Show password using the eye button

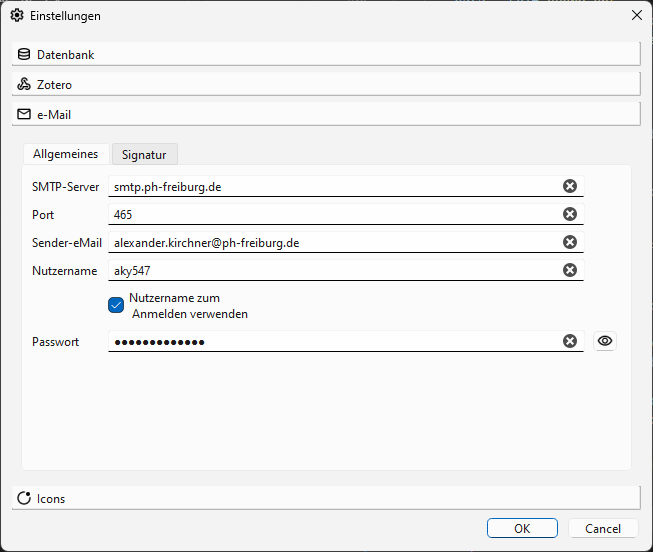point(605,341)
